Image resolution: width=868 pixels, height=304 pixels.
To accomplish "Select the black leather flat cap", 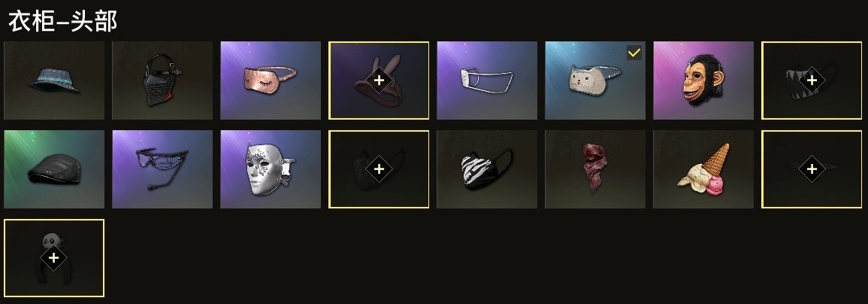I will [53, 169].
